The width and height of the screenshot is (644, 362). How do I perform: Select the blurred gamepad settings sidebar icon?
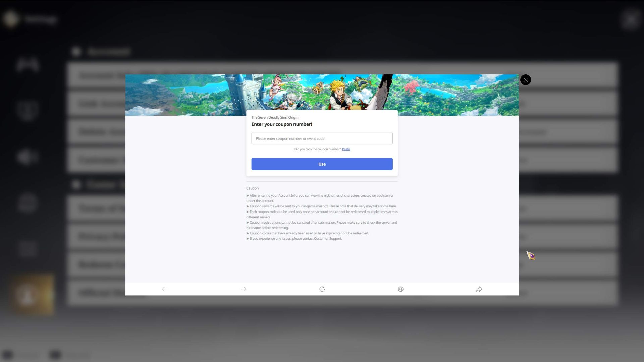[28, 64]
